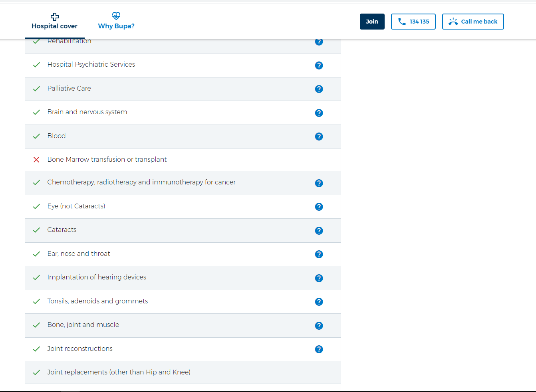Click the question mark beside Blood
The height and width of the screenshot is (392, 536).
click(319, 137)
